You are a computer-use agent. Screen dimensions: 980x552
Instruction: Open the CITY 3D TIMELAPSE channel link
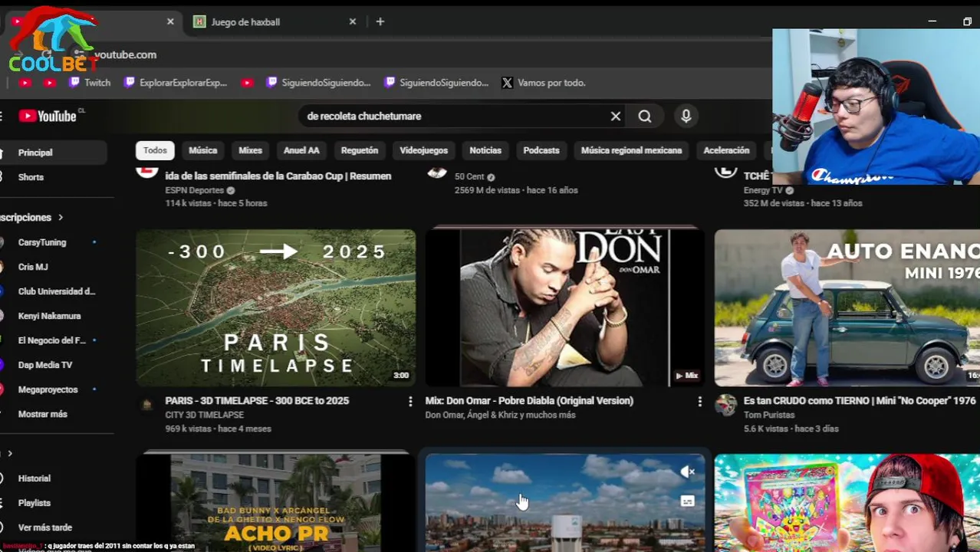[204, 415]
